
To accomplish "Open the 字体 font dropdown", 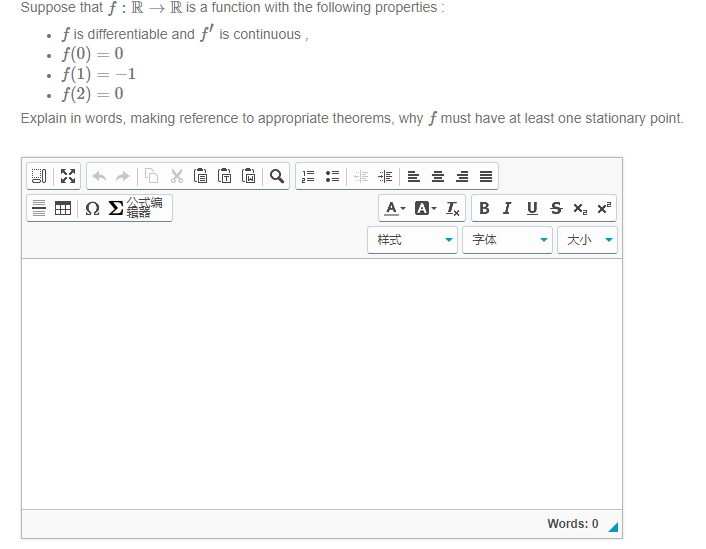I will point(507,240).
